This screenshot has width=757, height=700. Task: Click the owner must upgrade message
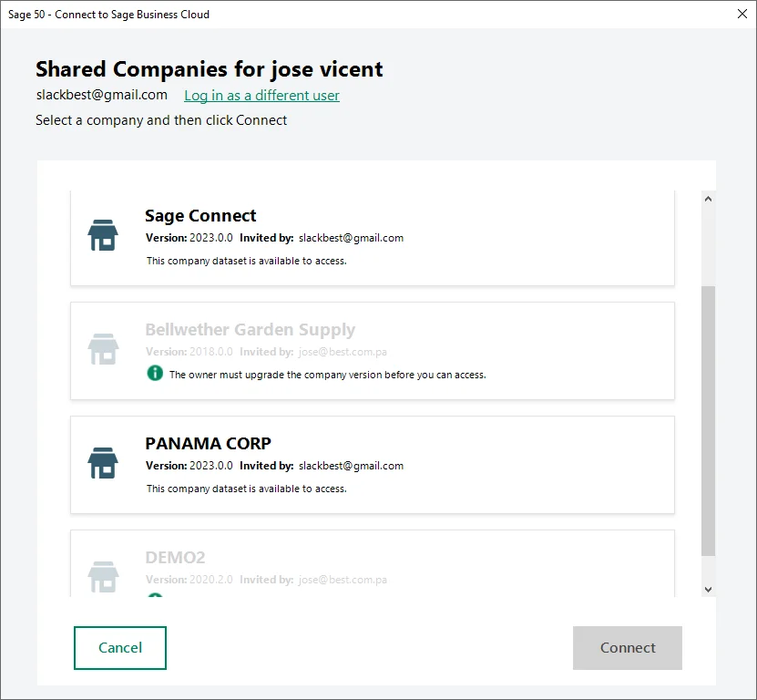(x=327, y=375)
